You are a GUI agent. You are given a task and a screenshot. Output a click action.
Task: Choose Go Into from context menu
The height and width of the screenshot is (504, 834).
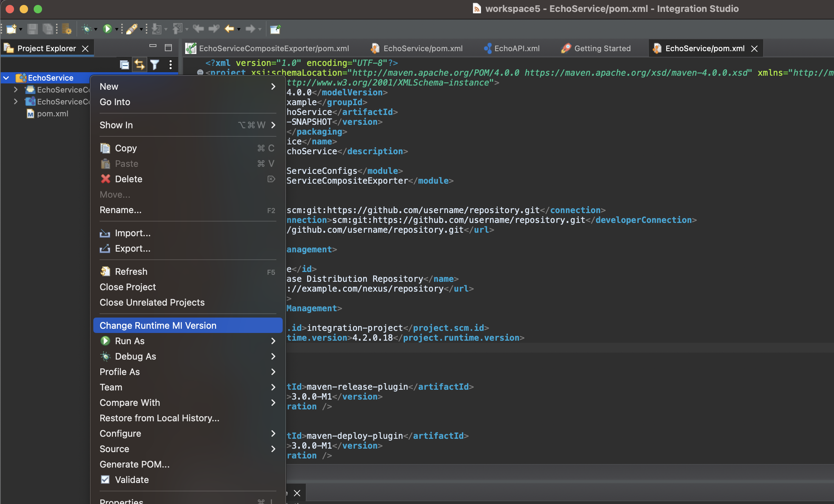(188, 102)
